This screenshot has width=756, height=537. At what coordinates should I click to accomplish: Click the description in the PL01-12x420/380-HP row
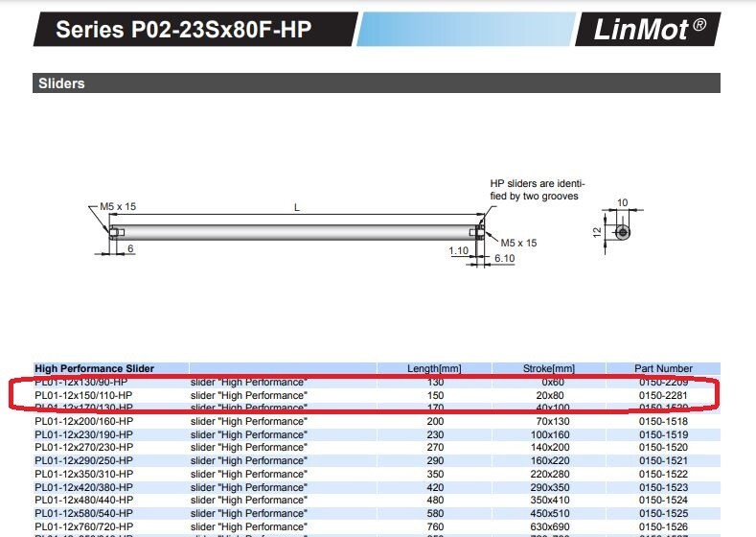coord(249,488)
